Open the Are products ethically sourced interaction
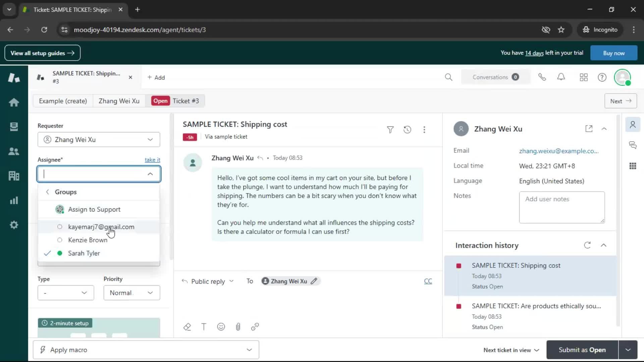This screenshot has width=644, height=362. (x=530, y=316)
